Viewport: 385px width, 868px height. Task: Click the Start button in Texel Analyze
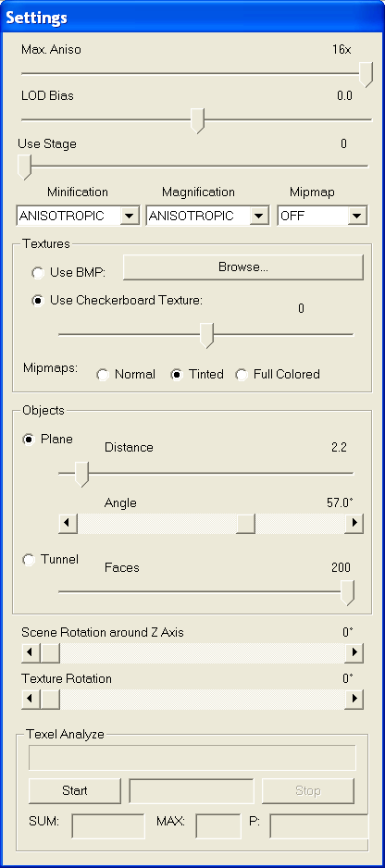tap(75, 790)
